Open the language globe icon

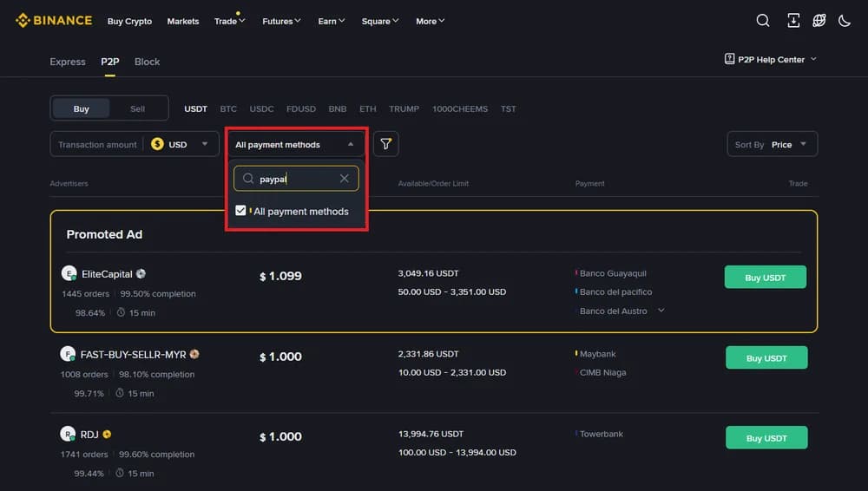click(819, 21)
